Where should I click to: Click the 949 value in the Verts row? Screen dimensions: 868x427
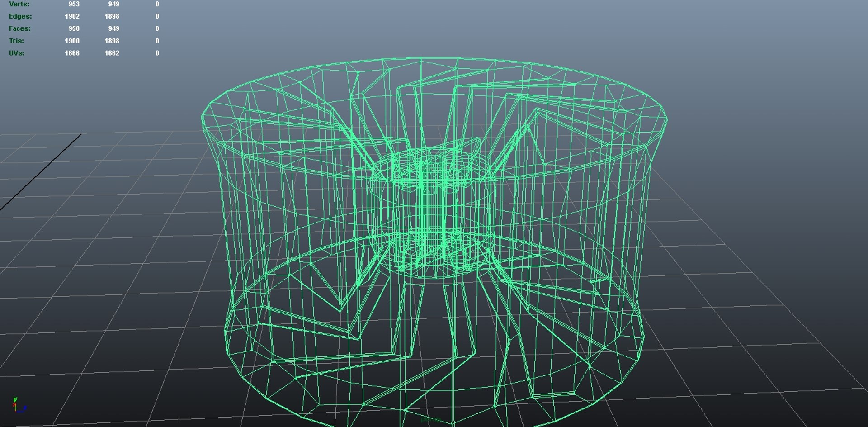point(113,4)
